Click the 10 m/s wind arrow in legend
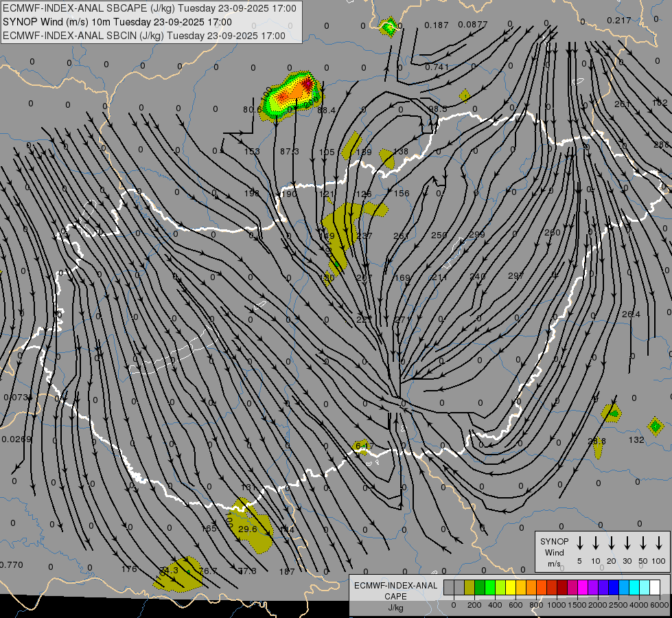Image resolution: width=672 pixels, height=618 pixels. coord(596,543)
